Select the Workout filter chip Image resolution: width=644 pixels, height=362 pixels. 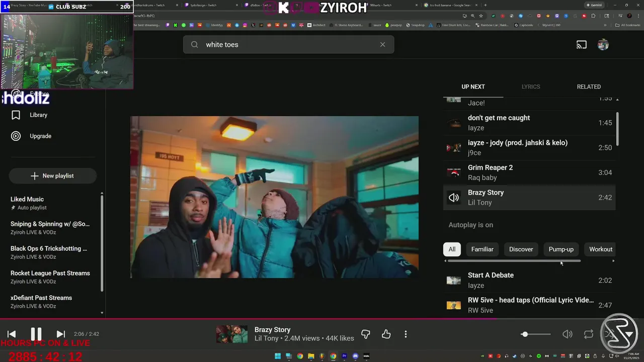[x=601, y=249]
